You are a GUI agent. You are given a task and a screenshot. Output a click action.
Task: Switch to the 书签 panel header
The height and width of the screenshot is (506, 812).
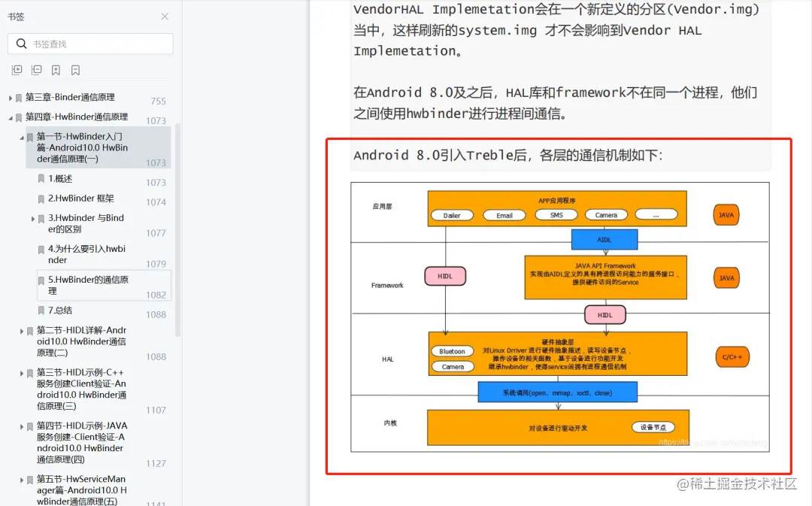[x=18, y=17]
